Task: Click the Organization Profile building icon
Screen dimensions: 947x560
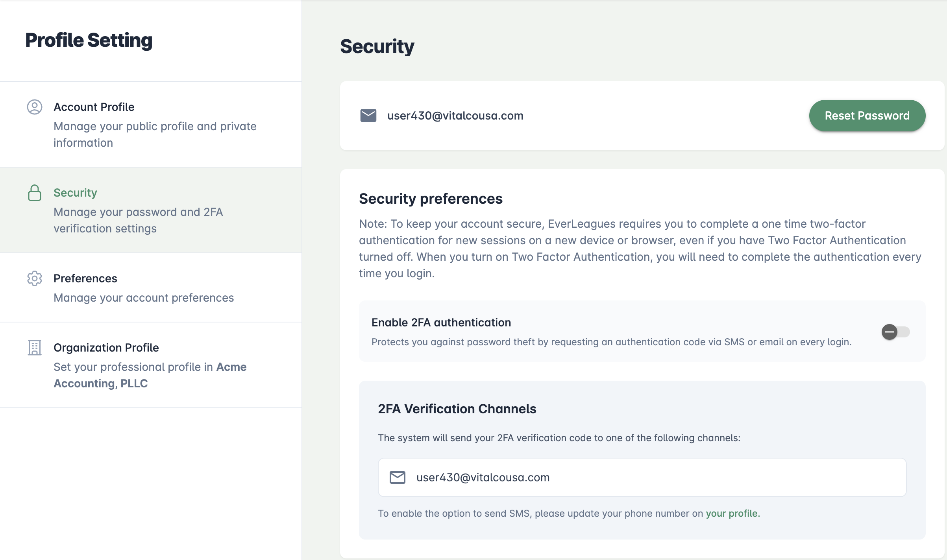Action: coord(35,348)
